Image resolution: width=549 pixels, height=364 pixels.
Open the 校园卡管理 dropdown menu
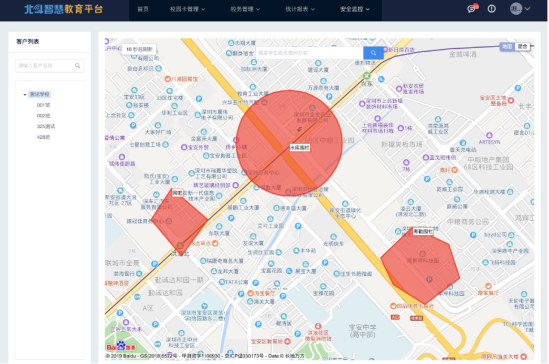point(187,9)
